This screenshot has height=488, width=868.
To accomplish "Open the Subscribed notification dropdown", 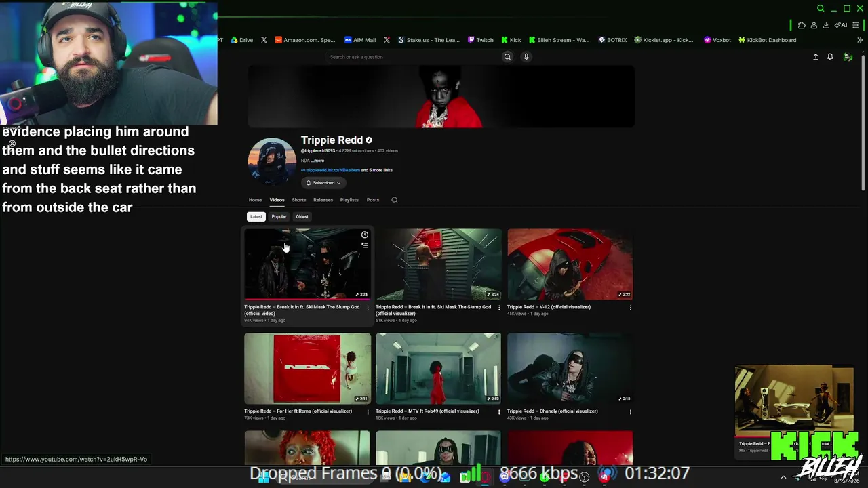I will coord(323,183).
